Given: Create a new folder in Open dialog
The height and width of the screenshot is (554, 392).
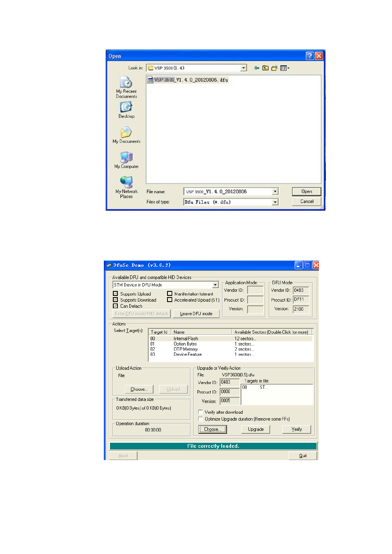Looking at the screenshot, I should click(275, 68).
